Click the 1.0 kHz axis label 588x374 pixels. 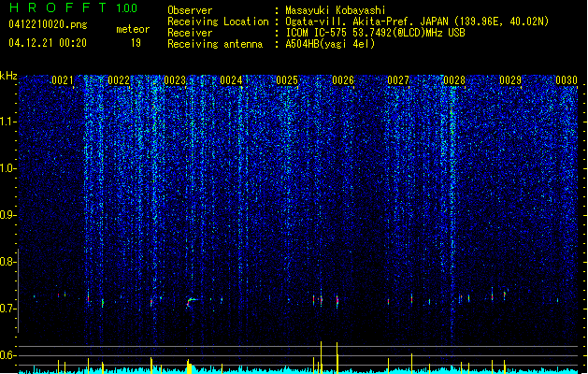pyautogui.click(x=8, y=168)
